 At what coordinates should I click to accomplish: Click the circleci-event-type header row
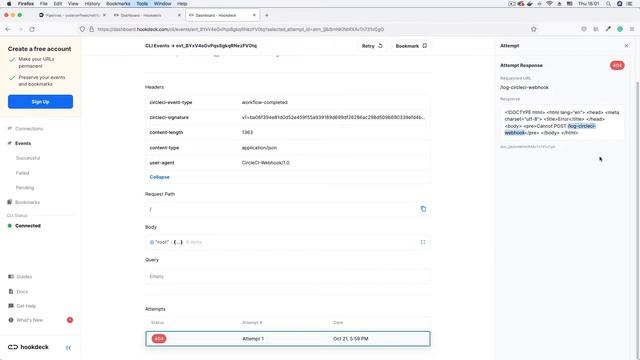tap(288, 102)
